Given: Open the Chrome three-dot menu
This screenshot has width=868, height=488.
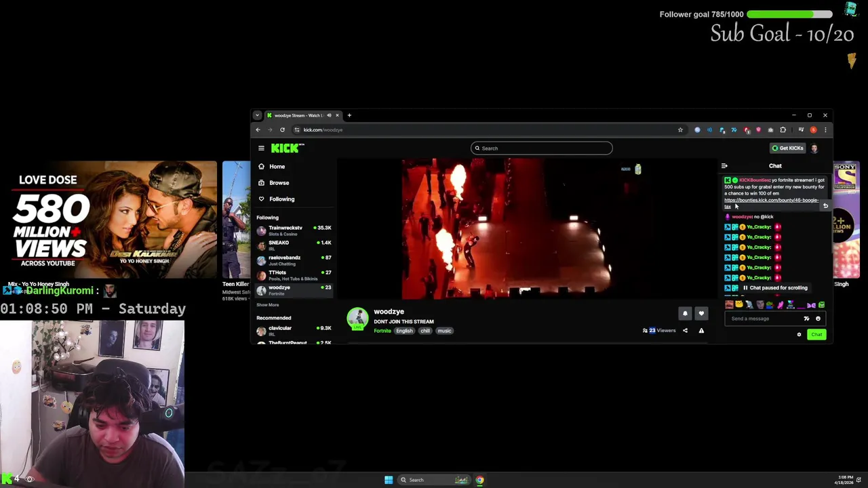Looking at the screenshot, I should click(x=825, y=130).
